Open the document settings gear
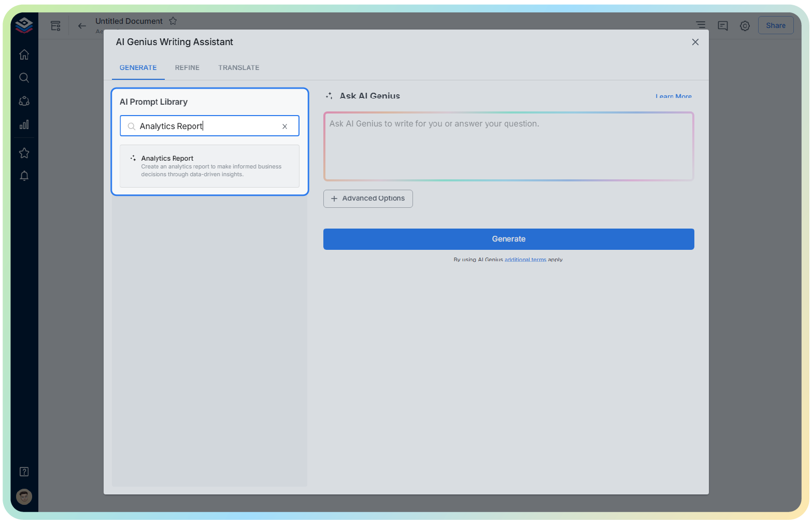This screenshot has width=812, height=524. click(745, 25)
